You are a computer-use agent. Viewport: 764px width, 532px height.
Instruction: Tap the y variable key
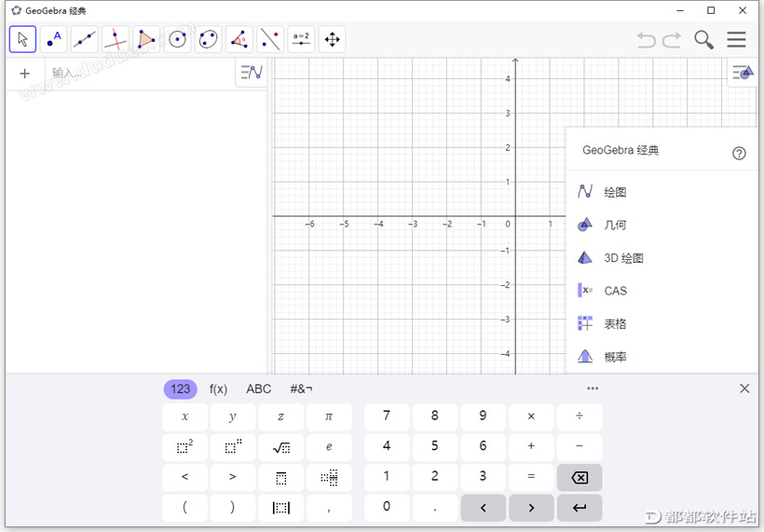[232, 416]
